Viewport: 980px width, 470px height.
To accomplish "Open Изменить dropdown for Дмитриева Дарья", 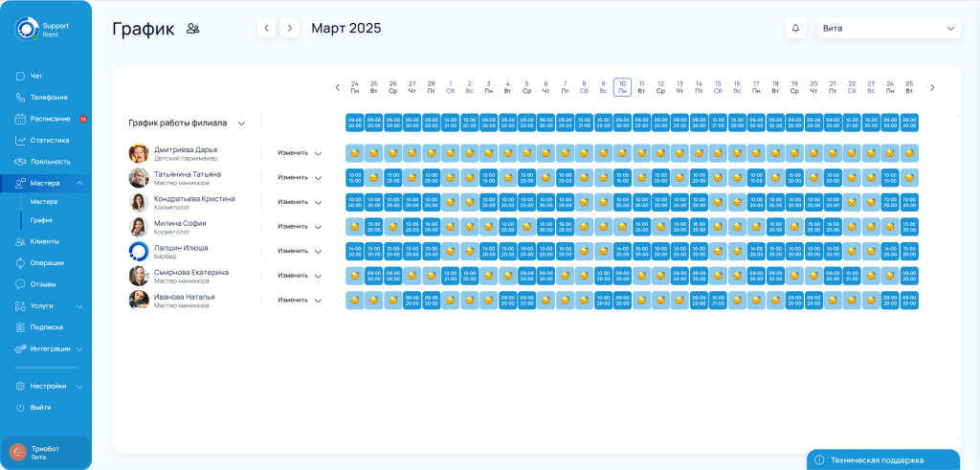I will 300,153.
